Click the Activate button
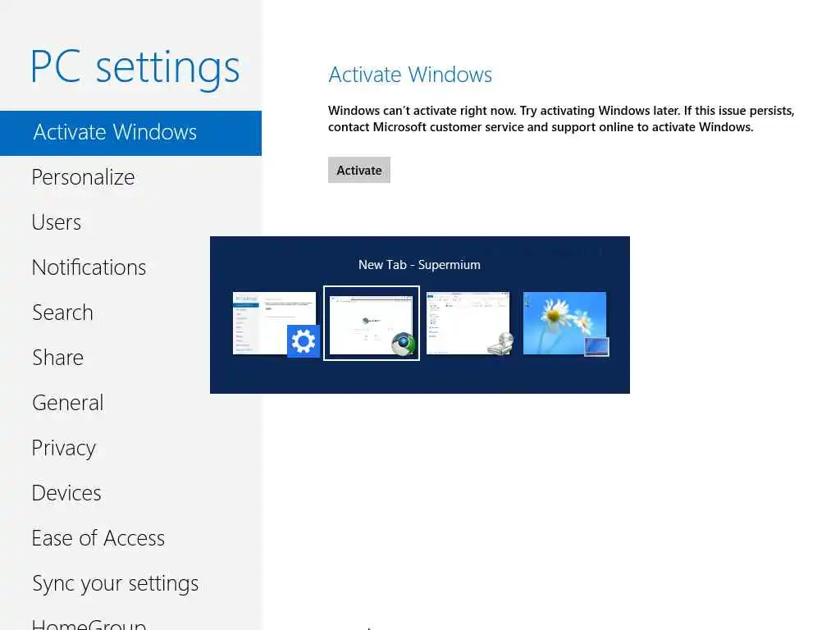This screenshot has height=630, width=840. 359,170
